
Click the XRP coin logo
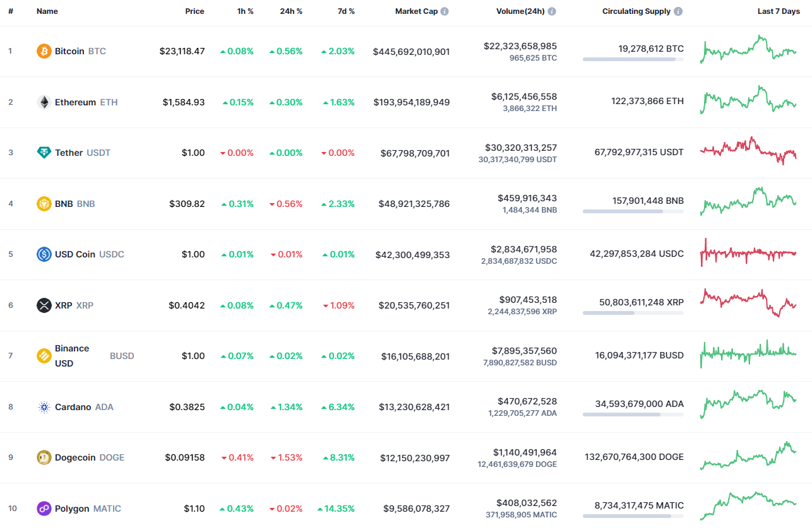[x=43, y=305]
